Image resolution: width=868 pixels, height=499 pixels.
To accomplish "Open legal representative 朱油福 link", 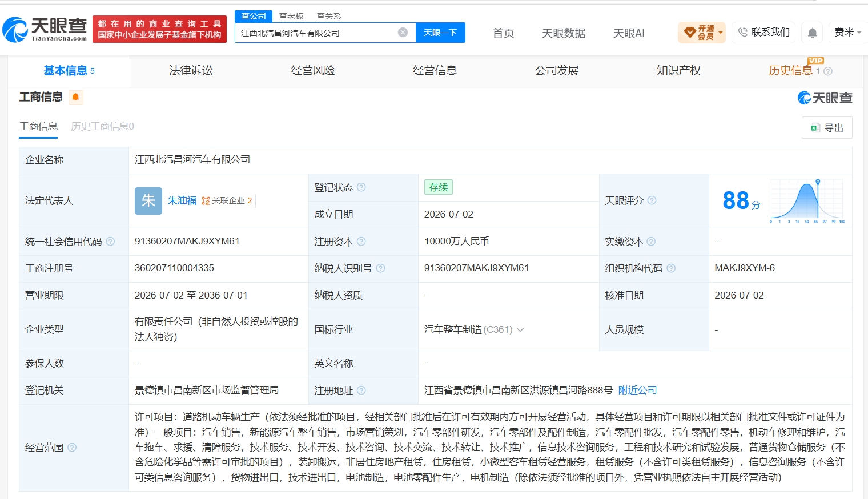I will [182, 200].
